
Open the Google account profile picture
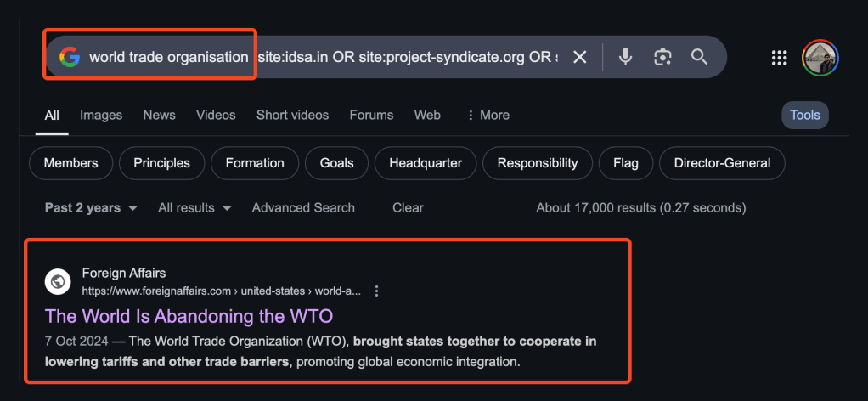click(x=820, y=58)
